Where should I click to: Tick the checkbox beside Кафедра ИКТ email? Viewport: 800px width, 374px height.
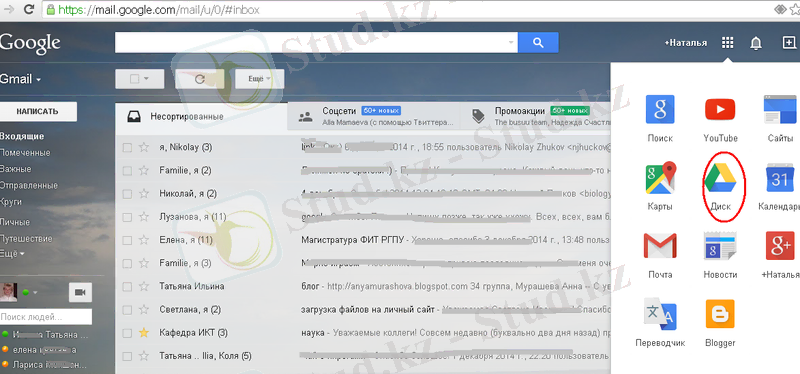point(127,333)
